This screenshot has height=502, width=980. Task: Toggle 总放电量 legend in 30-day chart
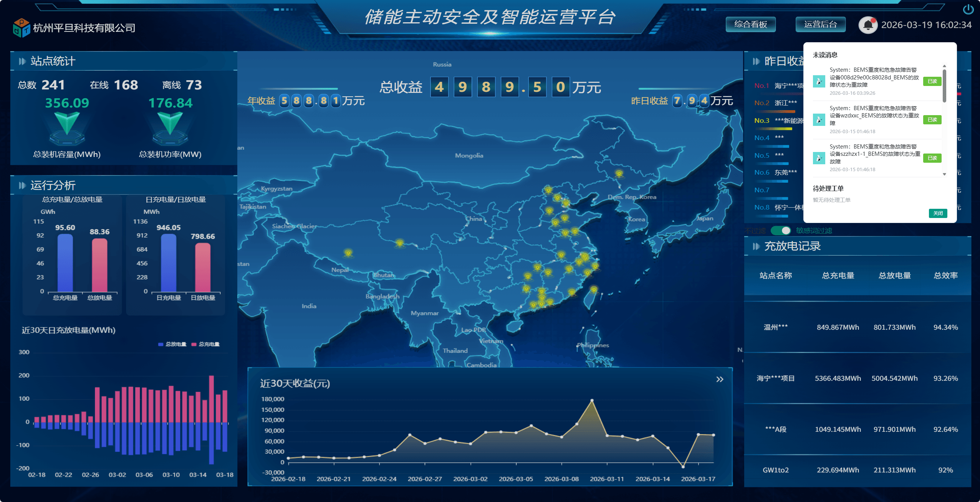[x=172, y=344]
